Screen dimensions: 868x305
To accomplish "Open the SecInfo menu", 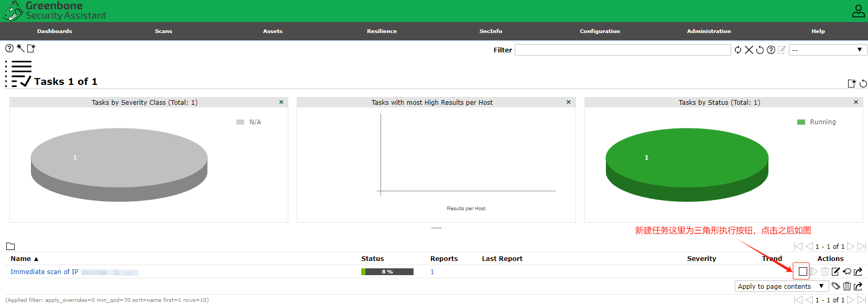I will click(x=491, y=31).
